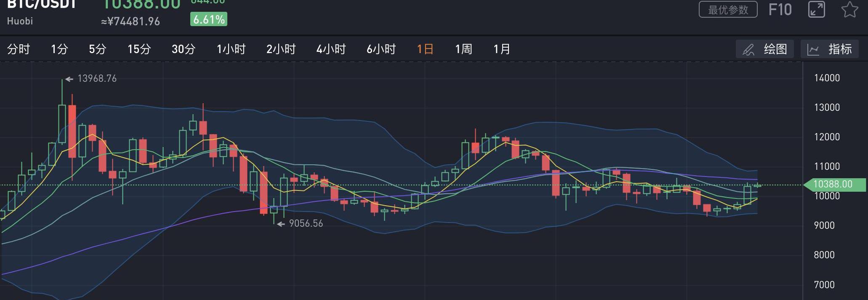Switch to the 分时 time-sharing view
Screen dimensions: 868x300
(x=19, y=49)
